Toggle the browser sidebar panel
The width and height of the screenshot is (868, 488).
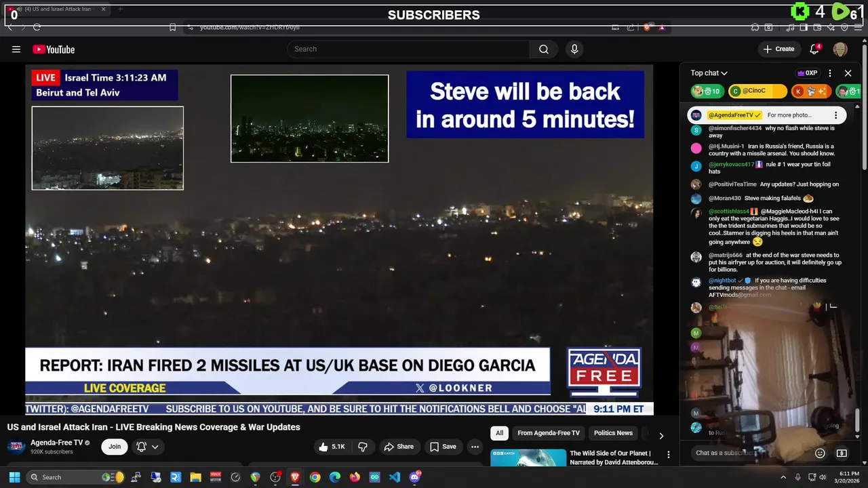[804, 27]
